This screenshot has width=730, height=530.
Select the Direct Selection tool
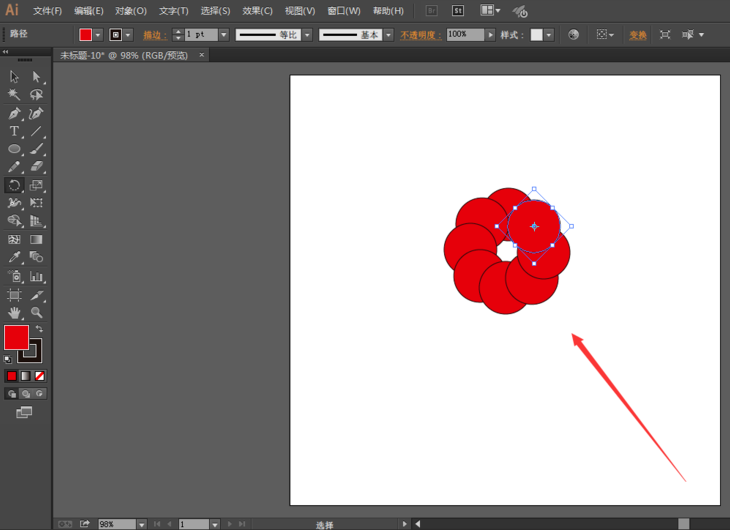(x=37, y=77)
